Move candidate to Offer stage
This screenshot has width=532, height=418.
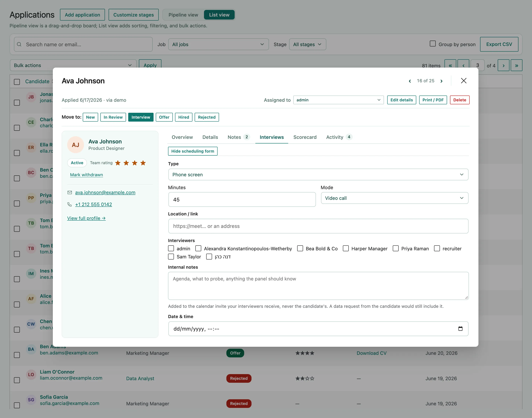pos(164,117)
